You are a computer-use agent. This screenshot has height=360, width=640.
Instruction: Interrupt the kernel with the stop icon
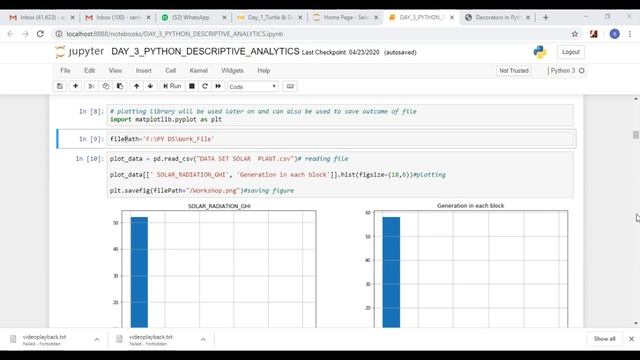192,86
